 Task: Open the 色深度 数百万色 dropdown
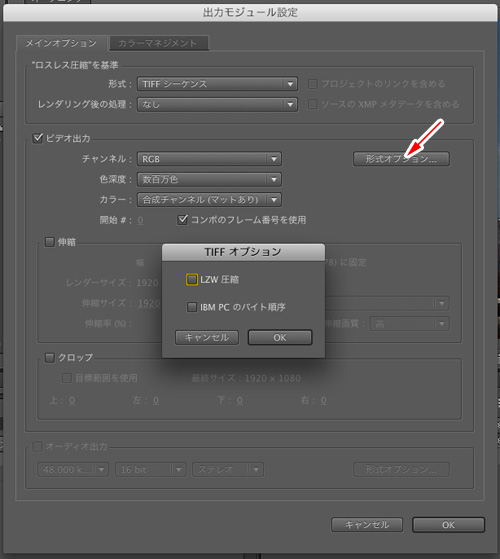pyautogui.click(x=209, y=179)
